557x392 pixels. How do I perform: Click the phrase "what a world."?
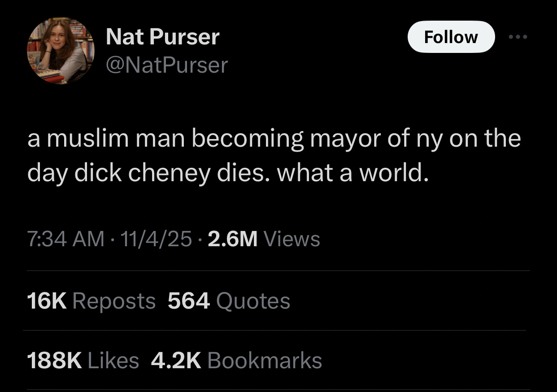[x=350, y=174]
